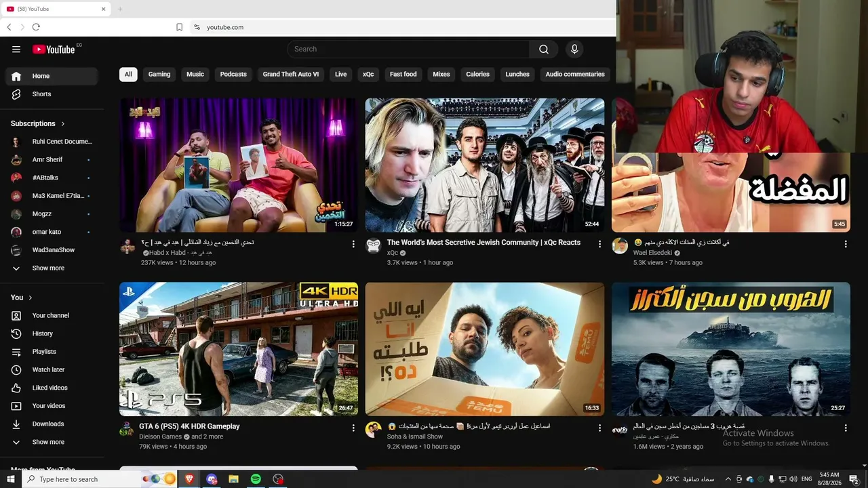The image size is (868, 488).
Task: Click the Brave browser taskbar icon
Action: coord(190,479)
